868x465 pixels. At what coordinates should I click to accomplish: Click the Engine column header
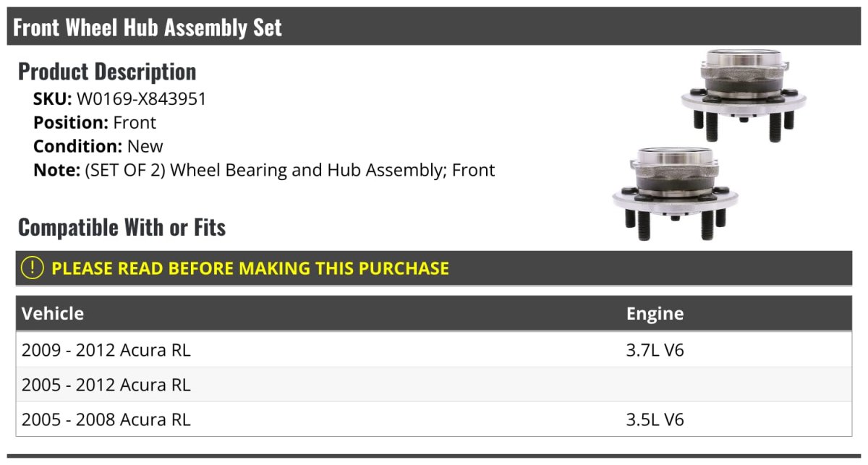point(655,313)
